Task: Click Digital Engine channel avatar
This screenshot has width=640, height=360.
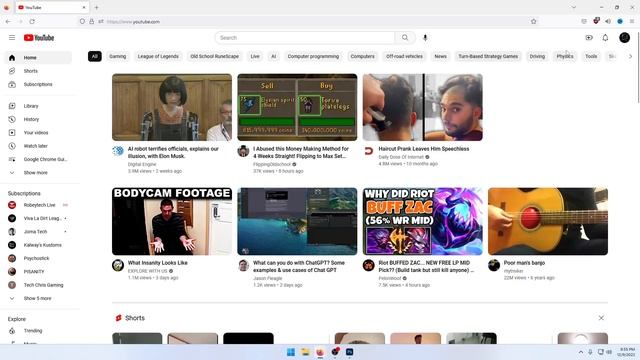Action: pyautogui.click(x=118, y=151)
